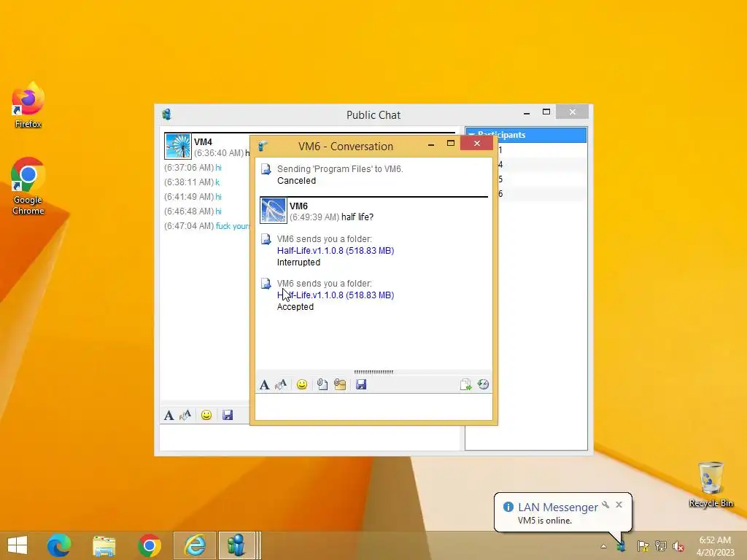747x560 pixels.
Task: Minimize the Public Chat window
Action: [527, 113]
